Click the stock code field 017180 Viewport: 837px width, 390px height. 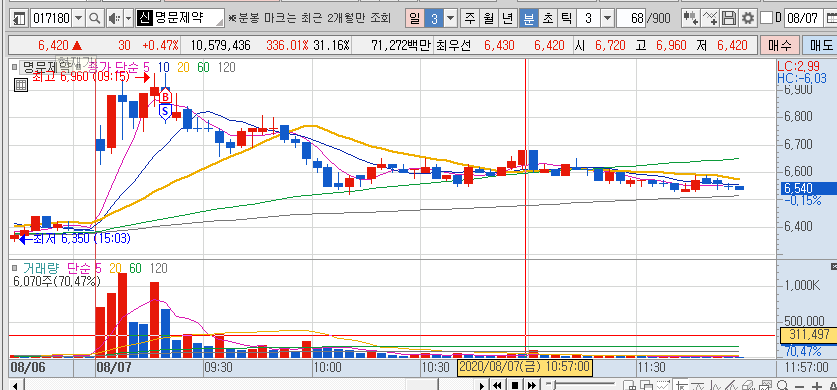click(x=51, y=19)
